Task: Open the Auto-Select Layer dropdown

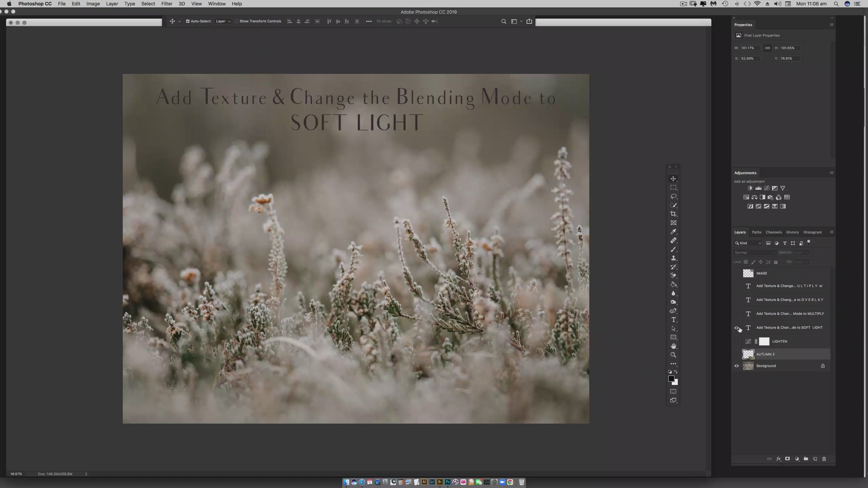Action: tap(223, 21)
